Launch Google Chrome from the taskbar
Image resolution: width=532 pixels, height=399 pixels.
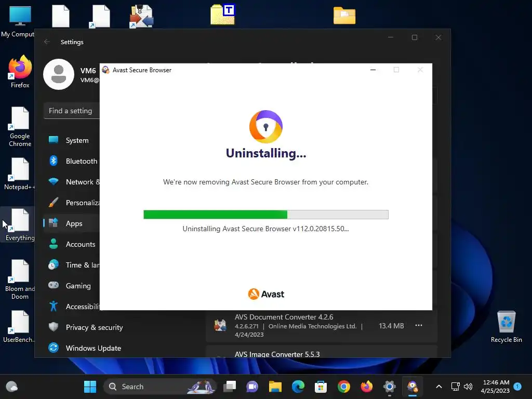point(344,387)
